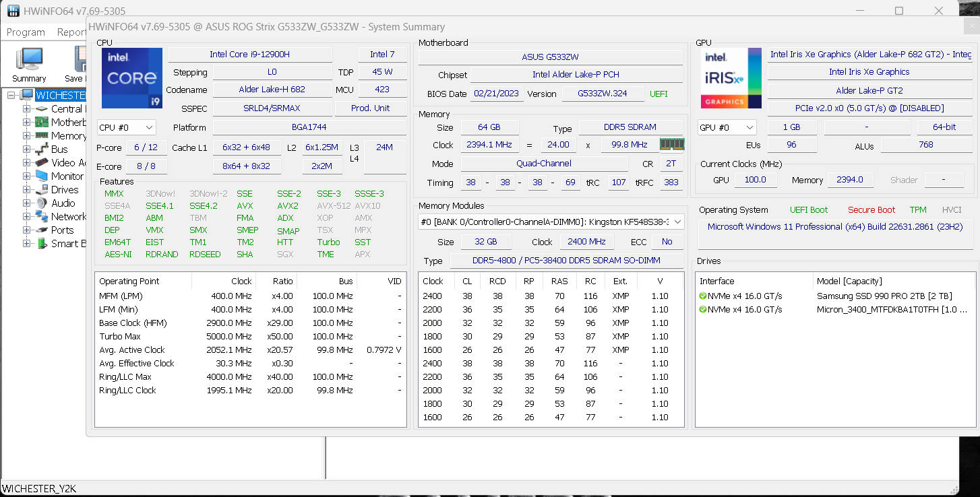This screenshot has height=497, width=980.
Task: Open the Program menu
Action: pos(26,32)
